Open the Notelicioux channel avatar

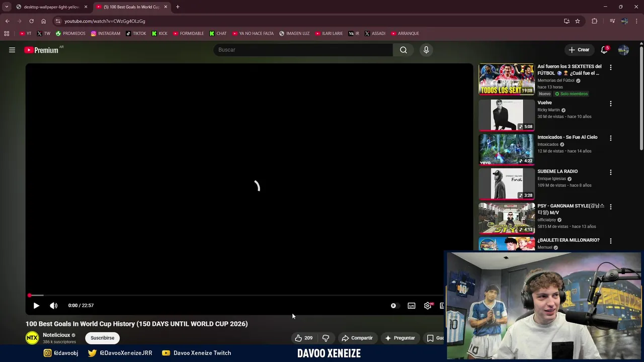click(x=32, y=338)
